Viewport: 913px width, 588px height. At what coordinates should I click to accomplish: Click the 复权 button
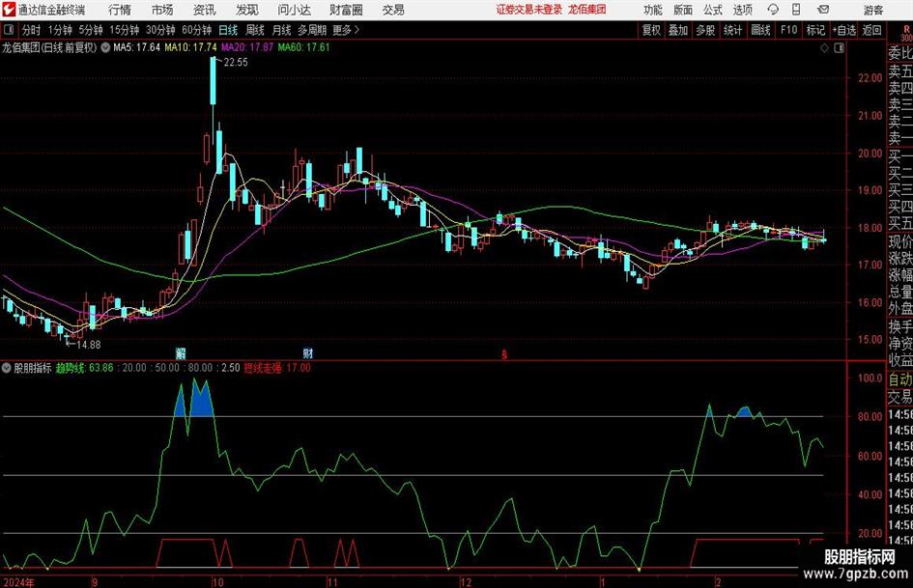651,30
